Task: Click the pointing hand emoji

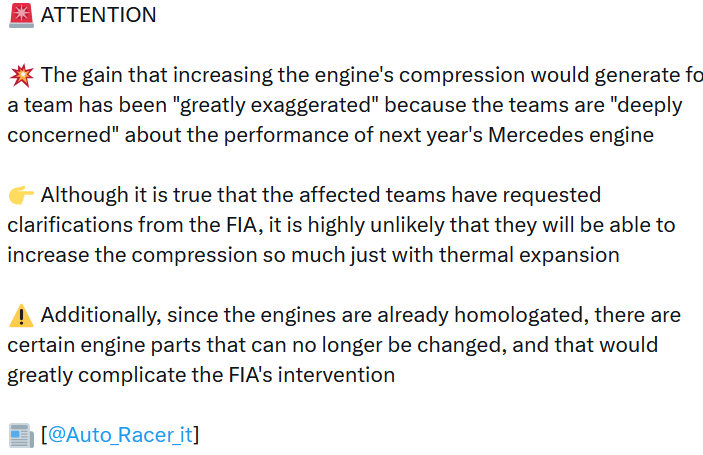Action: [20, 195]
